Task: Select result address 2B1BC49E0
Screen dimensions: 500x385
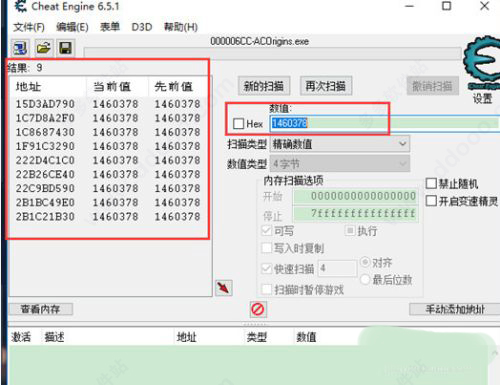Action: tap(45, 202)
